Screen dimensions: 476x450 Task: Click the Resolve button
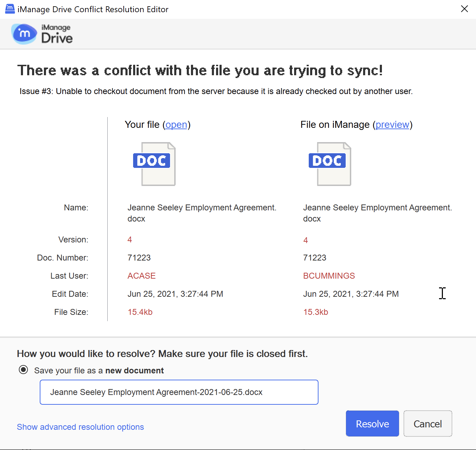[x=372, y=424]
